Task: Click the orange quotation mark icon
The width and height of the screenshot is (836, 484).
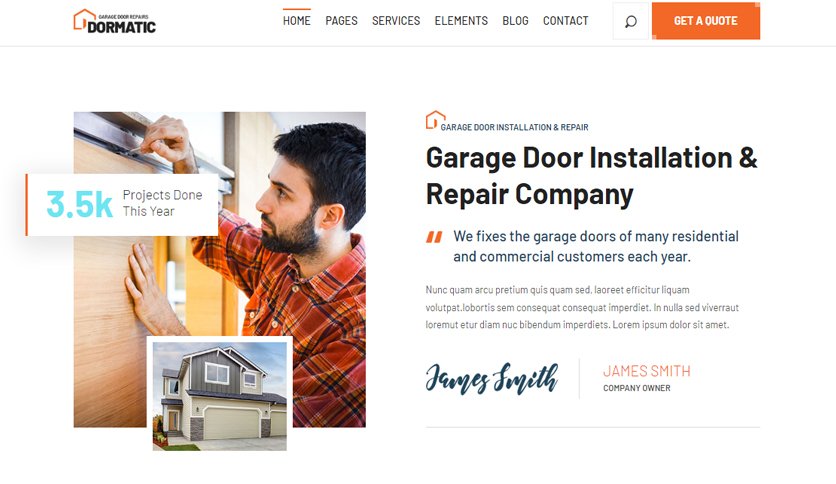Action: click(x=434, y=237)
